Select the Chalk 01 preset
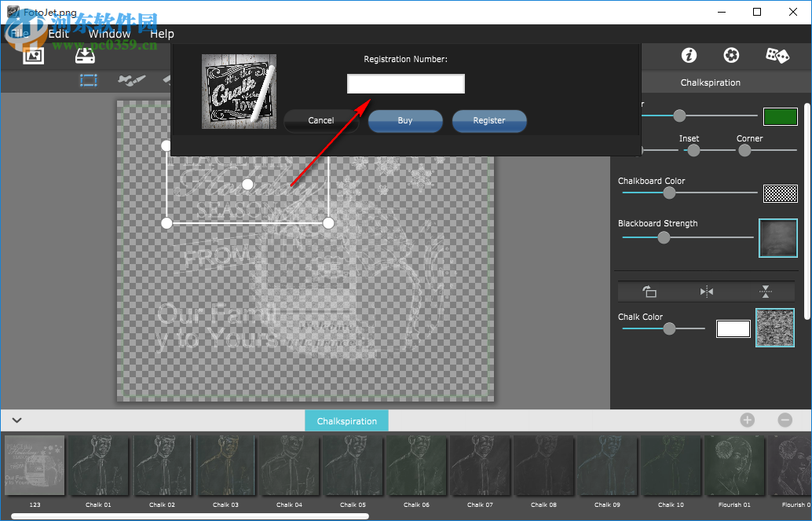The height and width of the screenshot is (521, 812). 98,465
